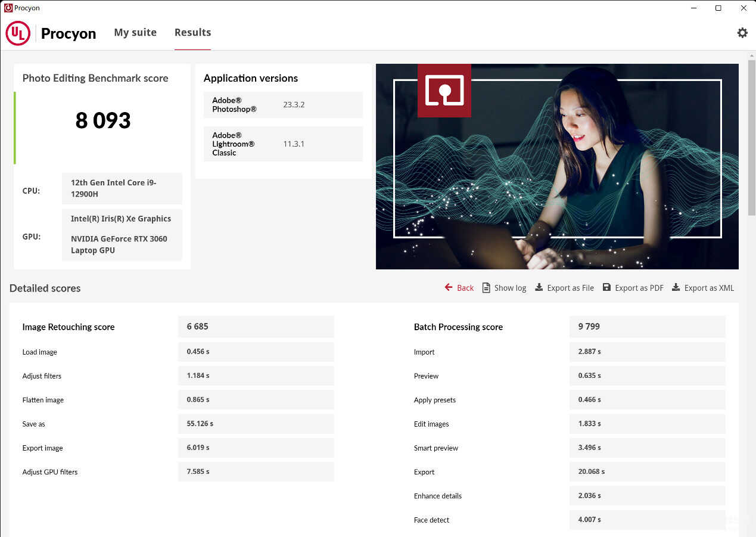
Task: Click Photo Editing Benchmark score heading
Action: point(95,78)
